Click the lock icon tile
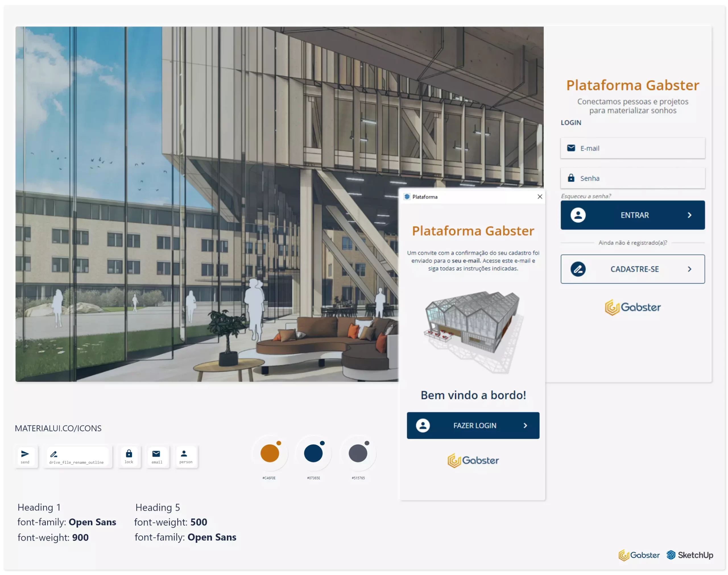The height and width of the screenshot is (575, 728). 129,456
